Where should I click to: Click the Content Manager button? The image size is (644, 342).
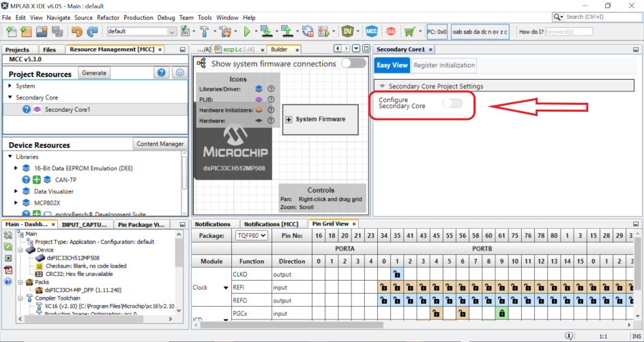point(160,144)
